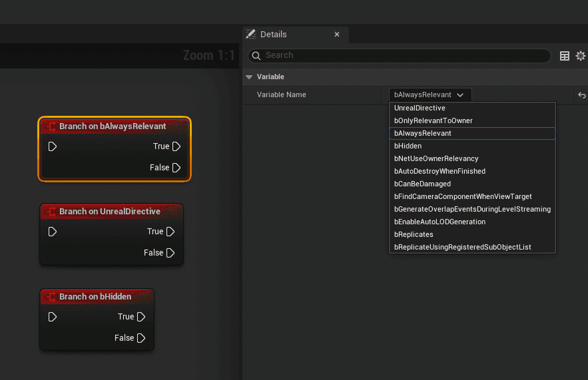The width and height of the screenshot is (588, 380).
Task: Choose bNetUseOwnerRelevancy option
Action: coord(472,158)
